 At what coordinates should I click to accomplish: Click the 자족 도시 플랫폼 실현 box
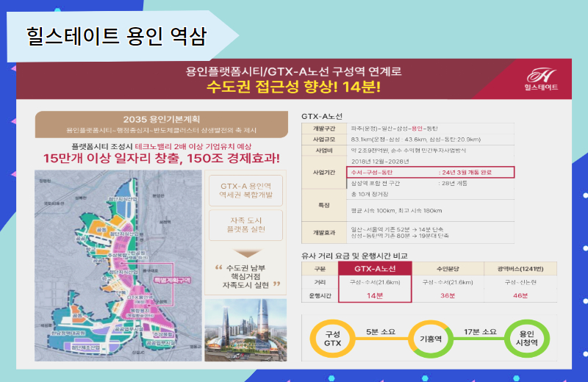pos(245,225)
